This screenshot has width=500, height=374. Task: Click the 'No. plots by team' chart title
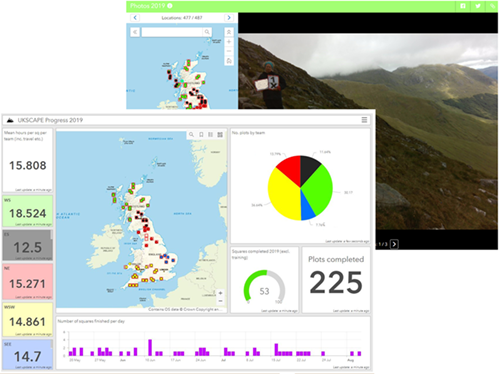coord(248,133)
